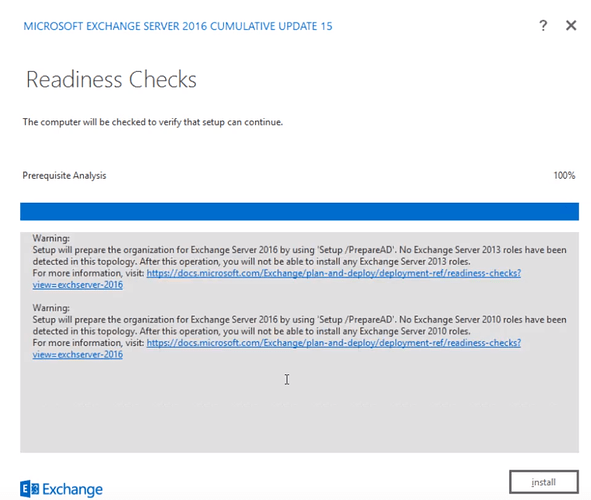This screenshot has width=591, height=500.
Task: Click the 100% progress value
Action: point(564,175)
